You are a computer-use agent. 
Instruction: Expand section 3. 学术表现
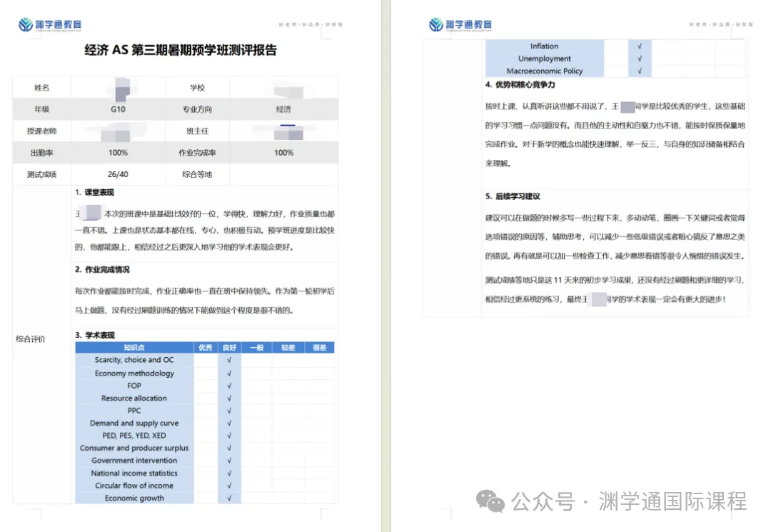[94, 334]
